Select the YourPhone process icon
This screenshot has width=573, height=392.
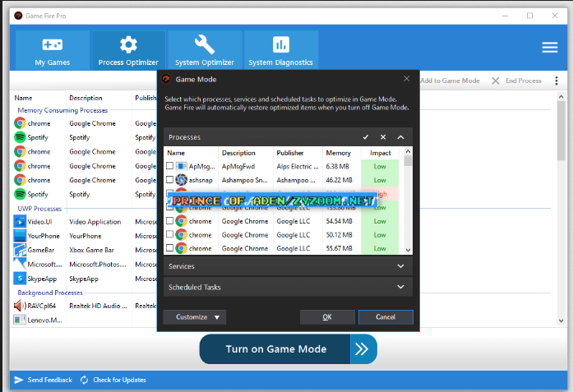[x=20, y=236]
